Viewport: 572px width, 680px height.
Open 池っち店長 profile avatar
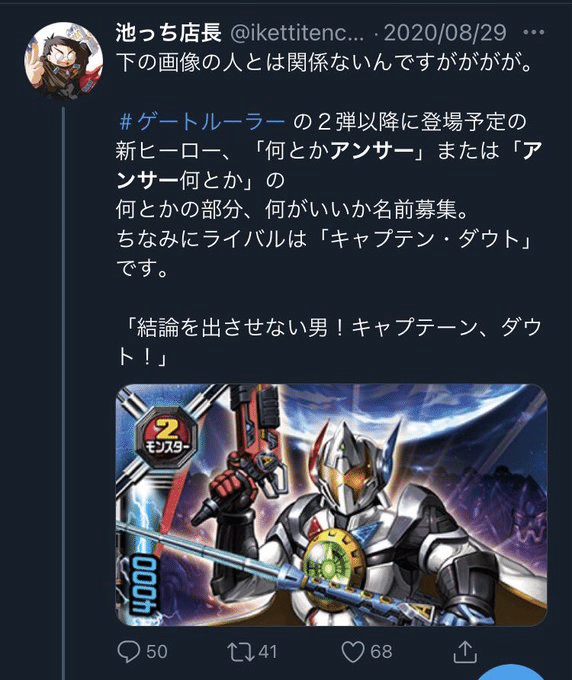pos(64,60)
